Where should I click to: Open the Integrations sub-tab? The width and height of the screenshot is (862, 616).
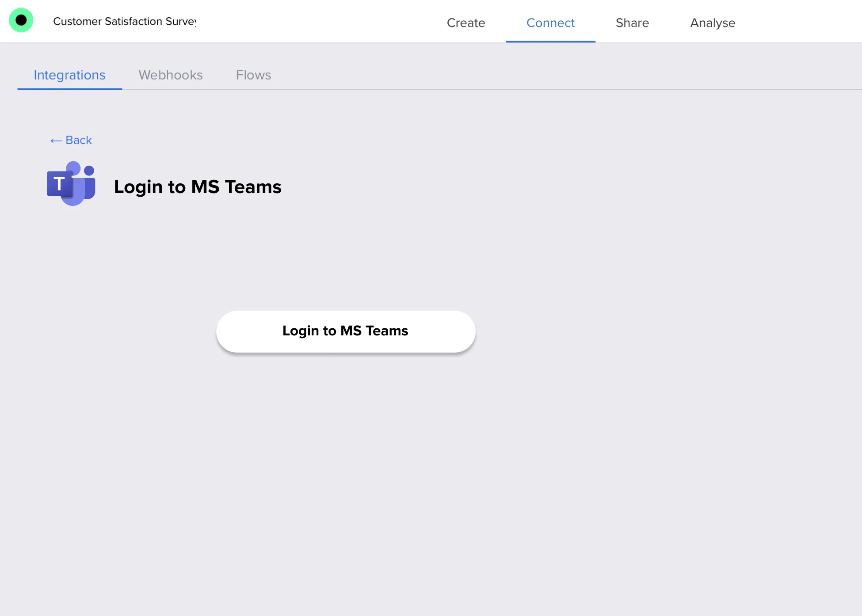pos(69,75)
